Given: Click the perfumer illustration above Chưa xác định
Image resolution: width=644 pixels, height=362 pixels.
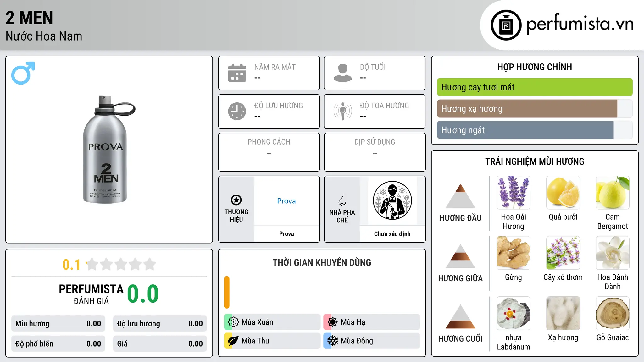Looking at the screenshot, I should pyautogui.click(x=392, y=200).
